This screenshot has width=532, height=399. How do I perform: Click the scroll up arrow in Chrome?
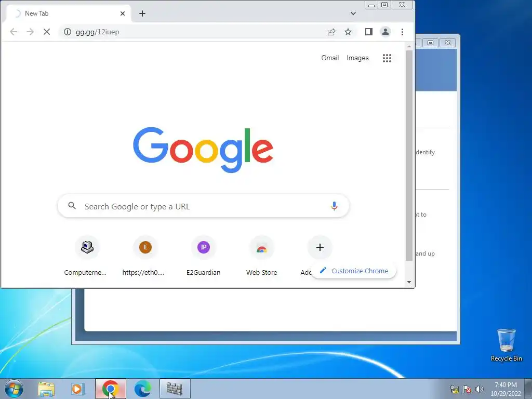(x=409, y=46)
